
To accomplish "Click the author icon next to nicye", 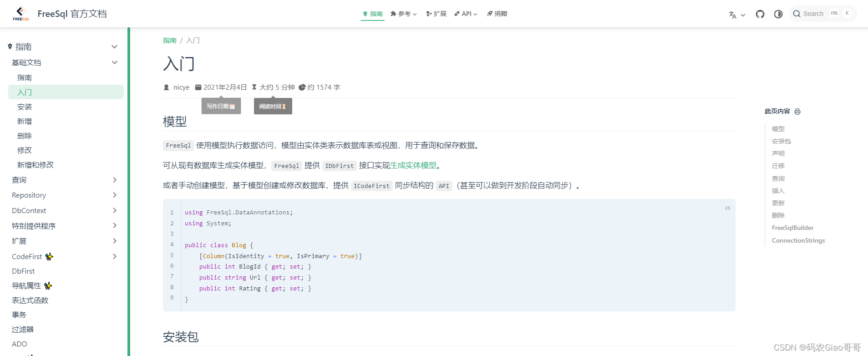I will point(167,87).
